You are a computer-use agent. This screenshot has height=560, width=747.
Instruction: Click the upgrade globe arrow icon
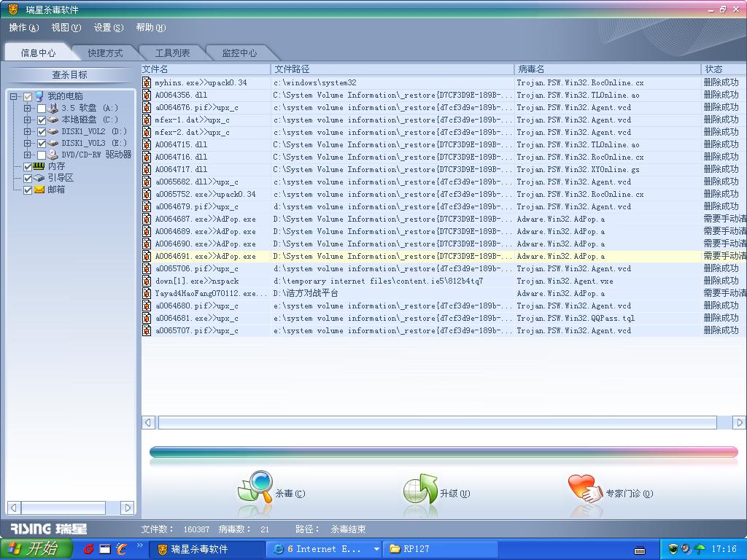419,489
